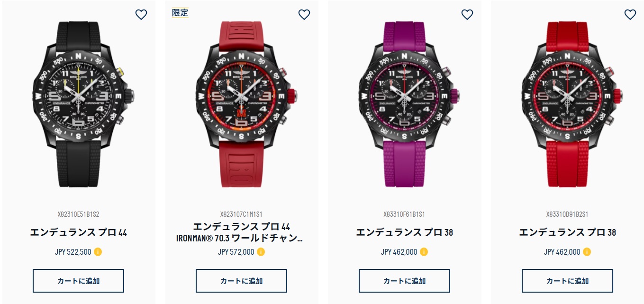Open purple-strap watch product image

click(x=404, y=103)
